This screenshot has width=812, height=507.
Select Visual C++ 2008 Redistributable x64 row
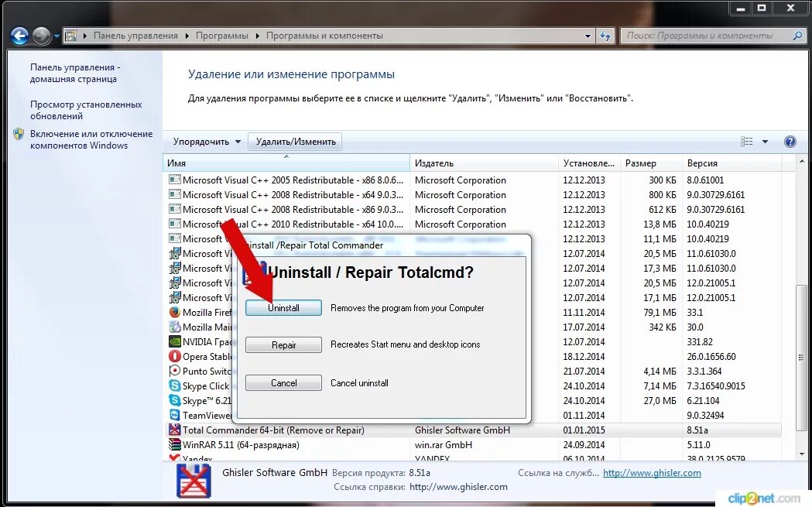click(x=472, y=195)
